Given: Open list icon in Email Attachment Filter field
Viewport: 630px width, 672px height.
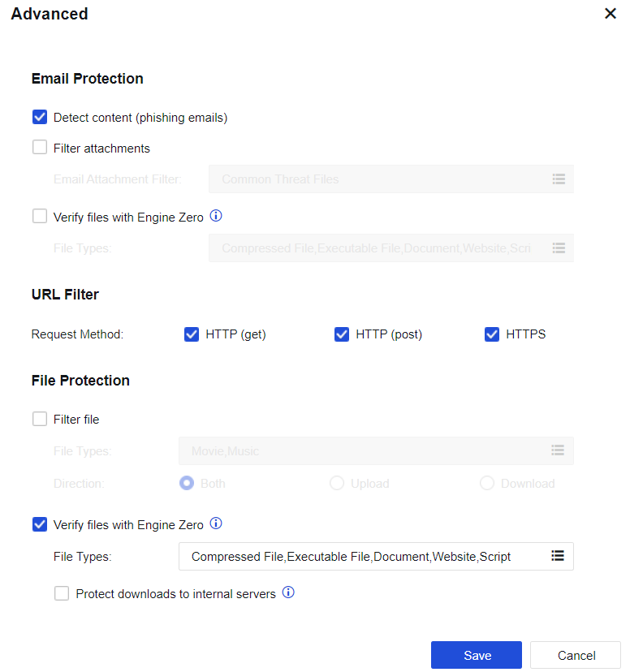Looking at the screenshot, I should pyautogui.click(x=558, y=179).
